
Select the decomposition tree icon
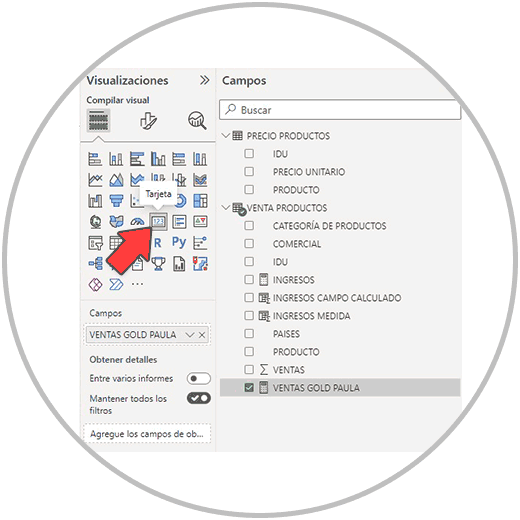pyautogui.click(x=96, y=264)
